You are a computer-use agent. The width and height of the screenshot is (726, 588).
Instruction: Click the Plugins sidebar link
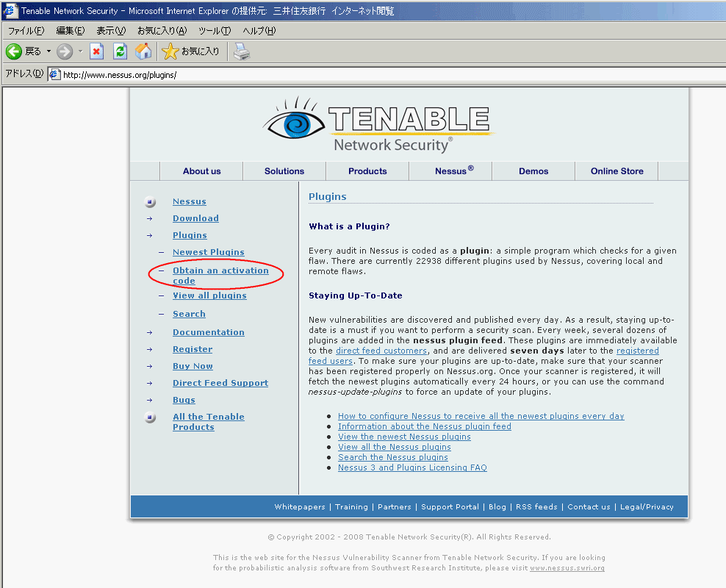coord(190,235)
